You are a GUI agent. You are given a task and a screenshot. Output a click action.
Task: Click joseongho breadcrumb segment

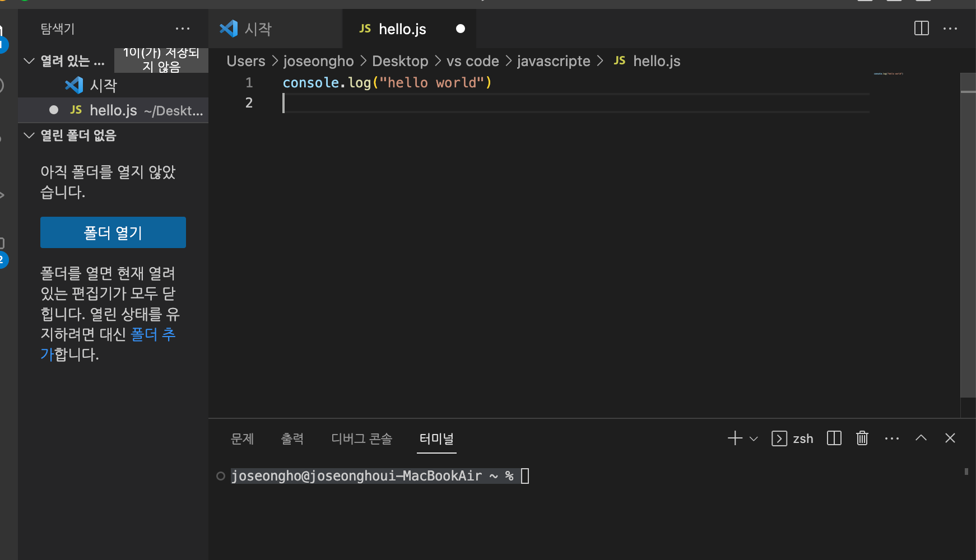pos(319,61)
